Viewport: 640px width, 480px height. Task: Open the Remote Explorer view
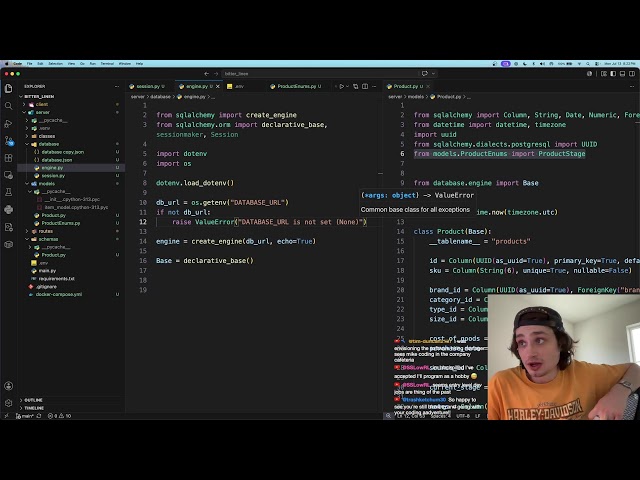9,175
